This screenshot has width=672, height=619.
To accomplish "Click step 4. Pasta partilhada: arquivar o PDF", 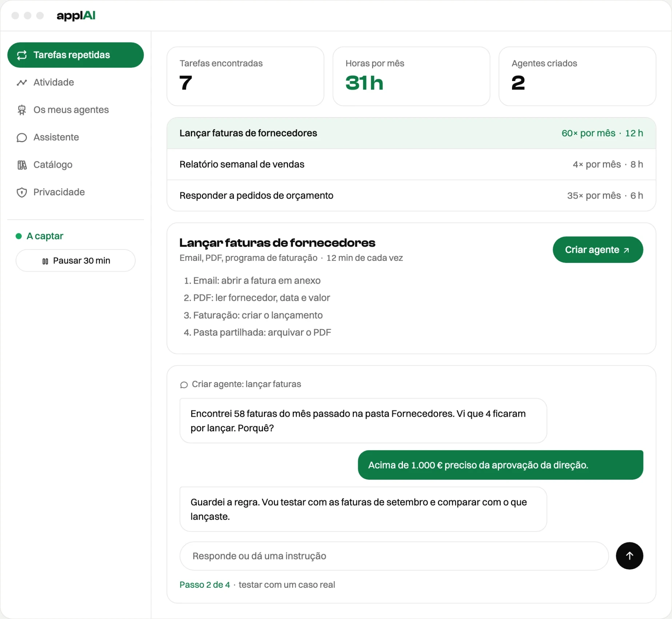I will (257, 332).
